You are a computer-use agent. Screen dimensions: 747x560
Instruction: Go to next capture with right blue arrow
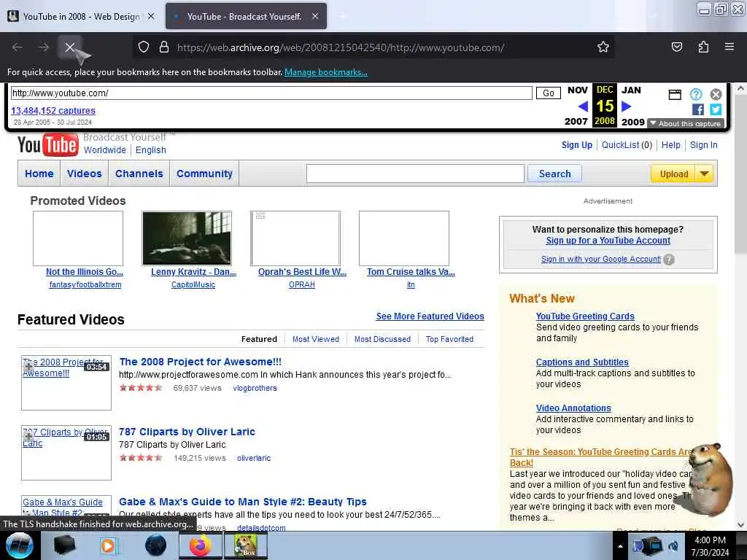pyautogui.click(x=627, y=106)
